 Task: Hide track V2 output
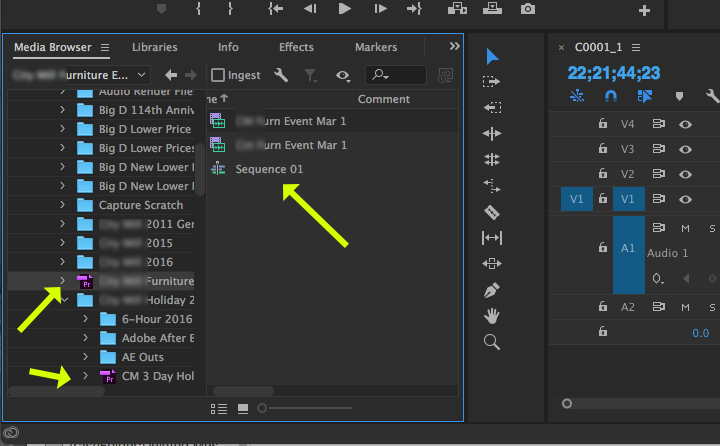tap(686, 174)
